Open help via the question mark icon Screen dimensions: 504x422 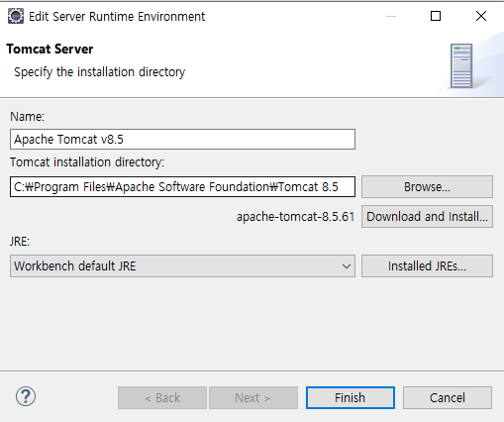point(26,396)
